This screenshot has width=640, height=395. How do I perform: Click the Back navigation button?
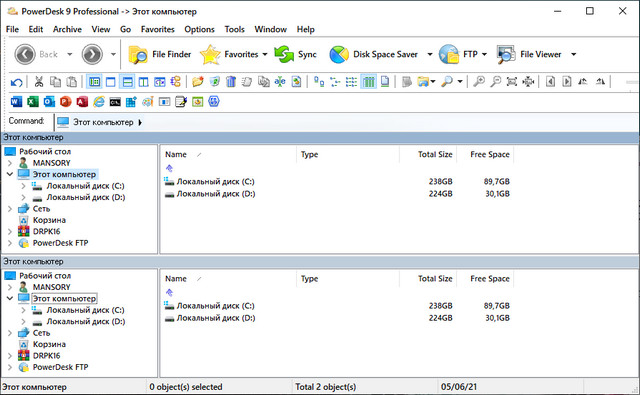pos(36,54)
